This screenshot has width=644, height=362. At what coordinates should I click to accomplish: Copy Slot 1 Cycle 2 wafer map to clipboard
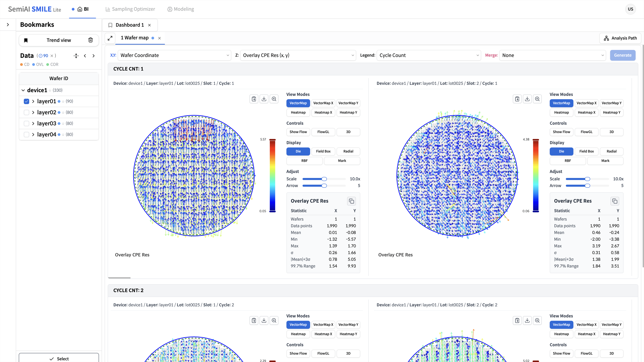pos(254,321)
